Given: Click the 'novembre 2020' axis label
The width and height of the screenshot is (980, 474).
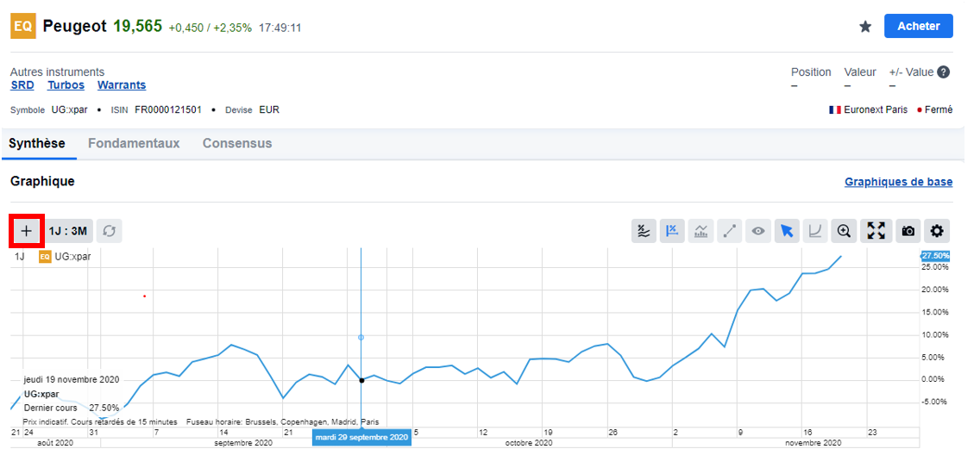Looking at the screenshot, I should 814,443.
